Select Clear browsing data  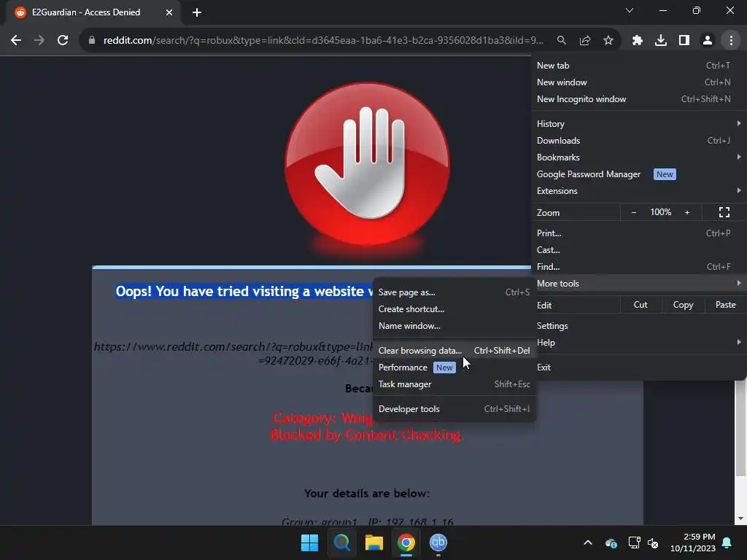pos(454,351)
